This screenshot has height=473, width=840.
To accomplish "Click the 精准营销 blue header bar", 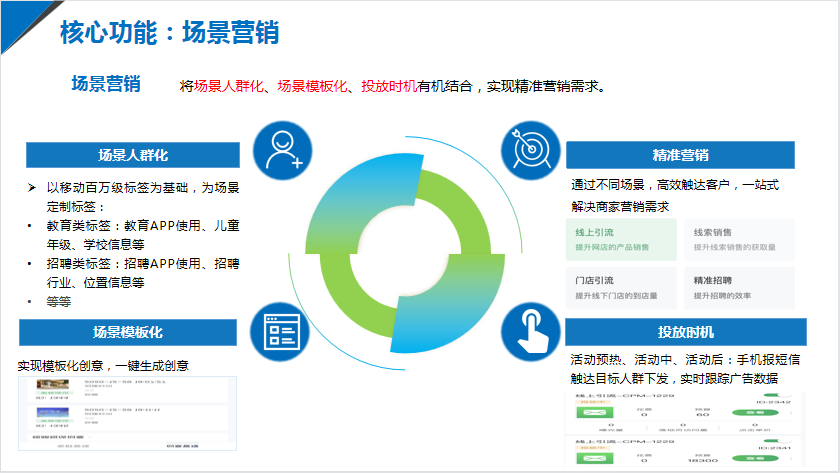I will pyautogui.click(x=680, y=155).
